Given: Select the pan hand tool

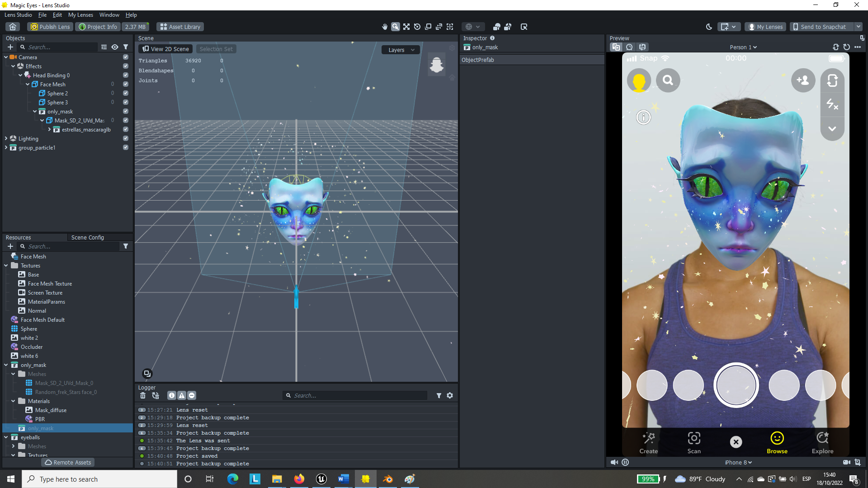Looking at the screenshot, I should click(x=385, y=27).
